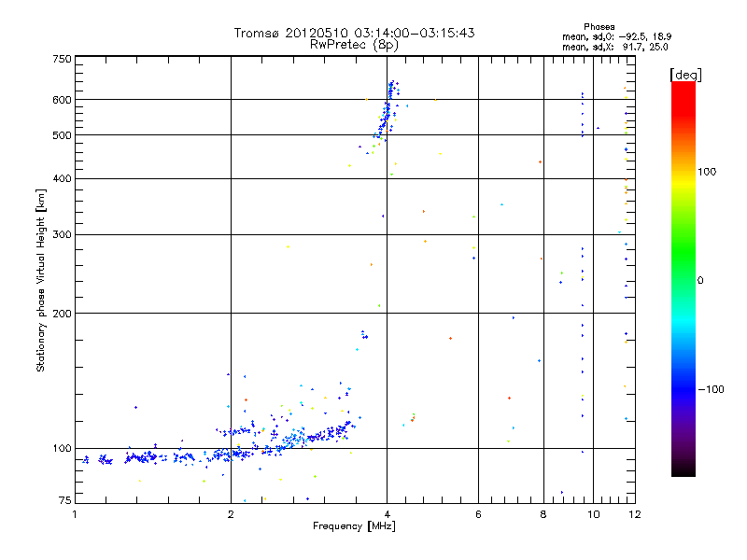747x560 pixels.
Task: Click the 'mean, sd,O: -92.5, 18.9' line
Action: 617,36
